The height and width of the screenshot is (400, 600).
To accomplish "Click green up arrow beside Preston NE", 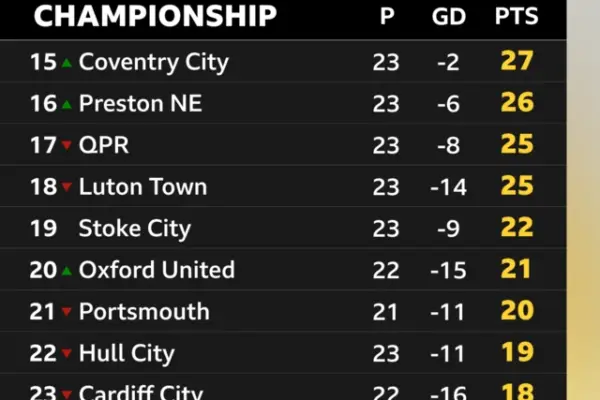I will tap(67, 104).
